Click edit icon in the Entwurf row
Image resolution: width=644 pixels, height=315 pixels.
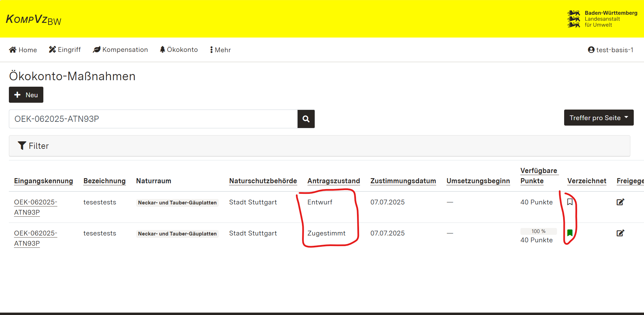tap(620, 202)
